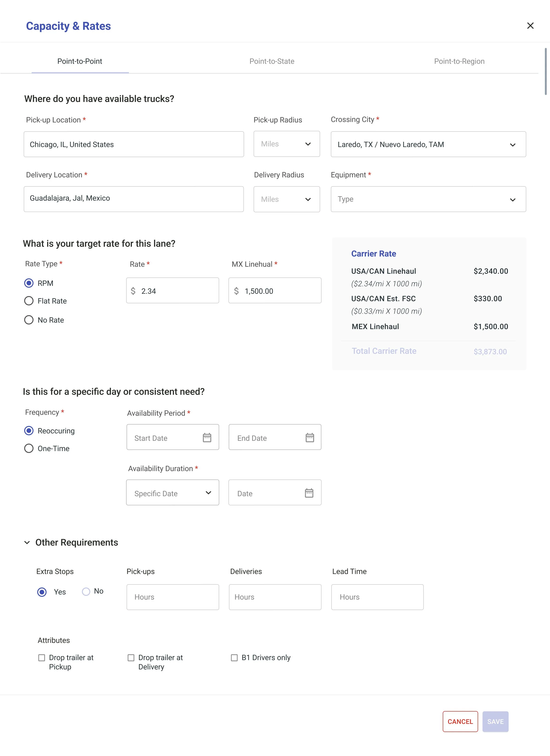
Task: Choose One-Time frequency
Action: [x=29, y=448]
